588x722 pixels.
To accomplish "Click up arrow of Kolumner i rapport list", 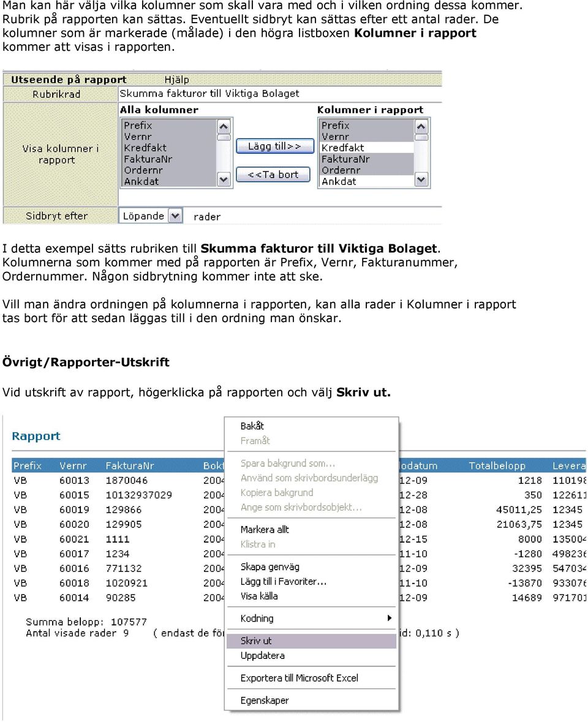I will click(421, 126).
